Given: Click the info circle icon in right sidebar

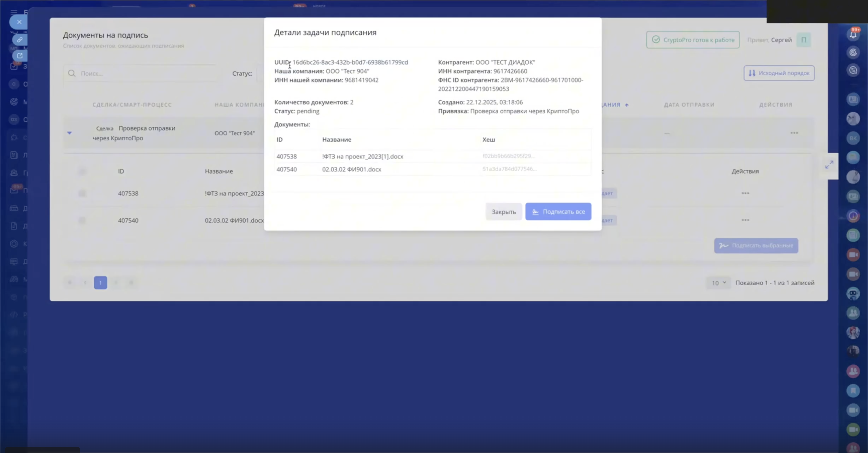Looking at the screenshot, I should (853, 216).
